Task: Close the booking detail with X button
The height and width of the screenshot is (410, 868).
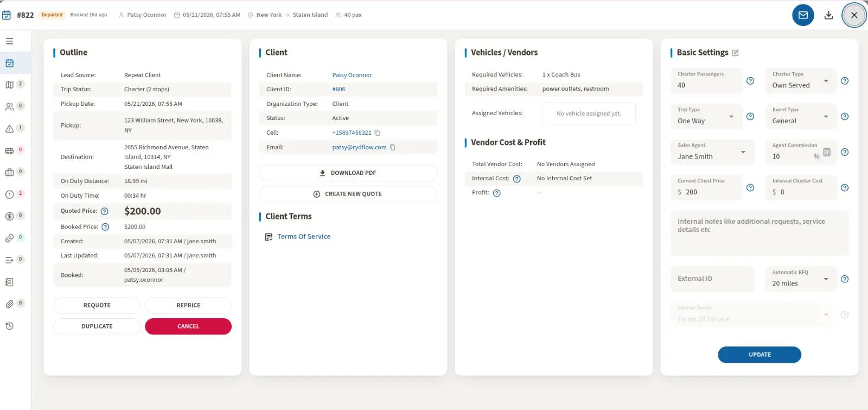Action: coord(854,15)
